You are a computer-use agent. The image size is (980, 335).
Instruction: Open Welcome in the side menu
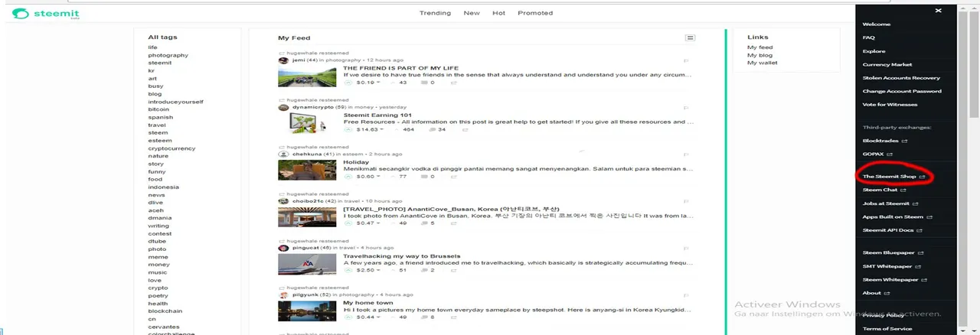coord(877,24)
